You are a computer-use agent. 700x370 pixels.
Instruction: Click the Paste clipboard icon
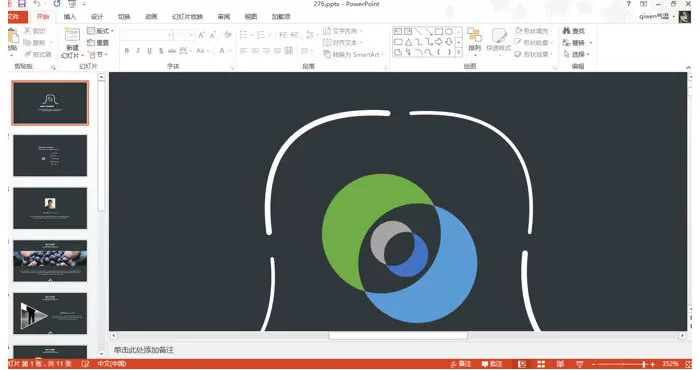(12, 35)
